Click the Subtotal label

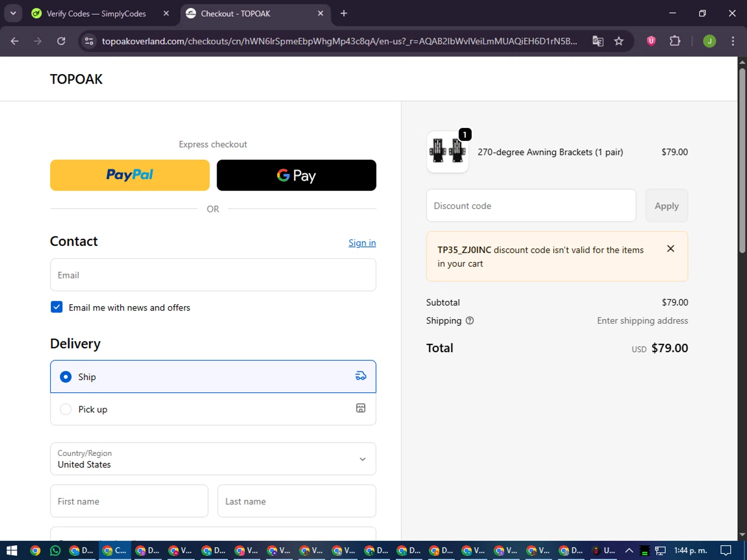[443, 303]
